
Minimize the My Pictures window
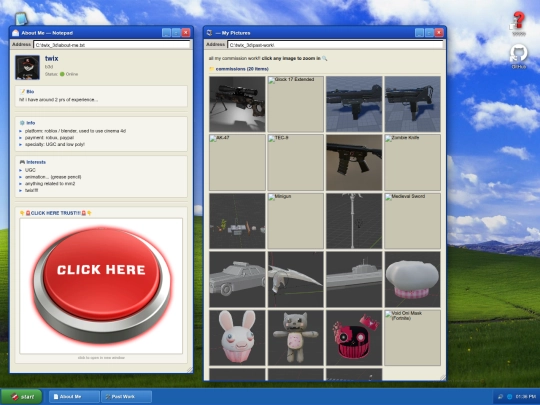tap(419, 33)
